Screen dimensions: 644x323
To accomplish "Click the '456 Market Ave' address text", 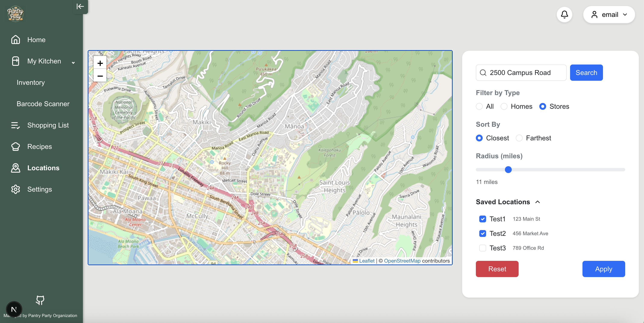I will coord(530,233).
